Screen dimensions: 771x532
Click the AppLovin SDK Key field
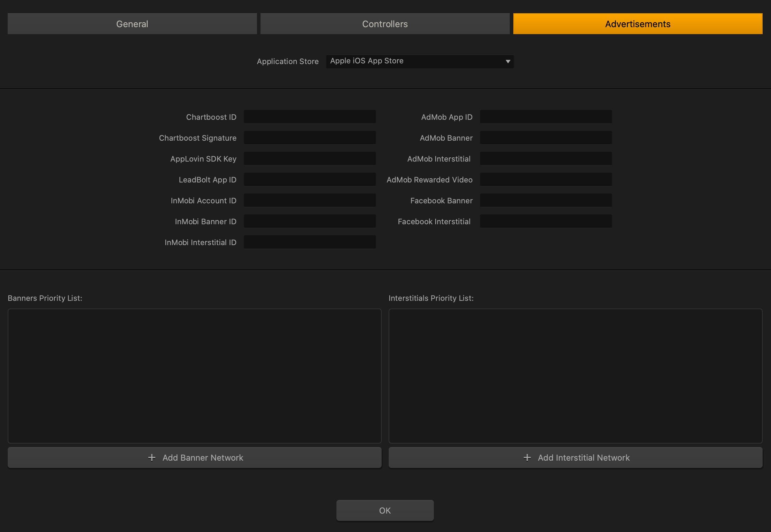click(x=310, y=159)
